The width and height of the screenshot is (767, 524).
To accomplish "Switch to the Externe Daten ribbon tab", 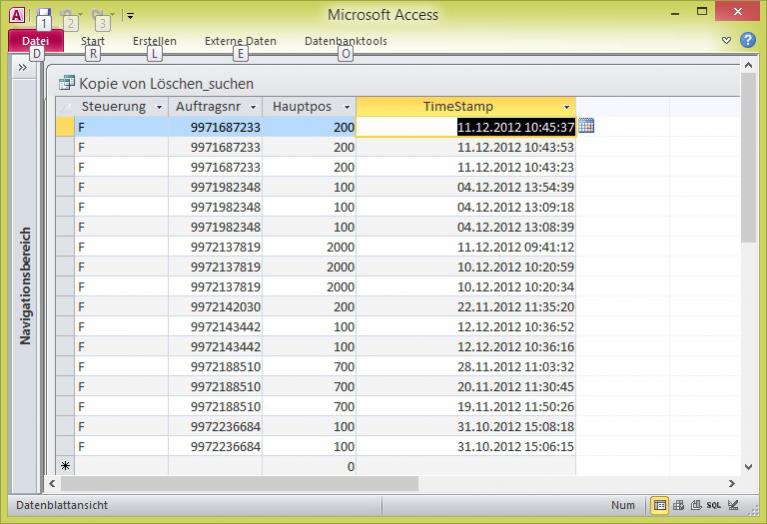I will pyautogui.click(x=240, y=41).
